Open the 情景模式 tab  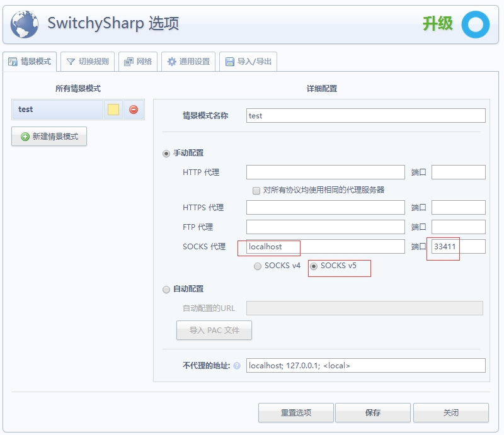pyautogui.click(x=30, y=62)
